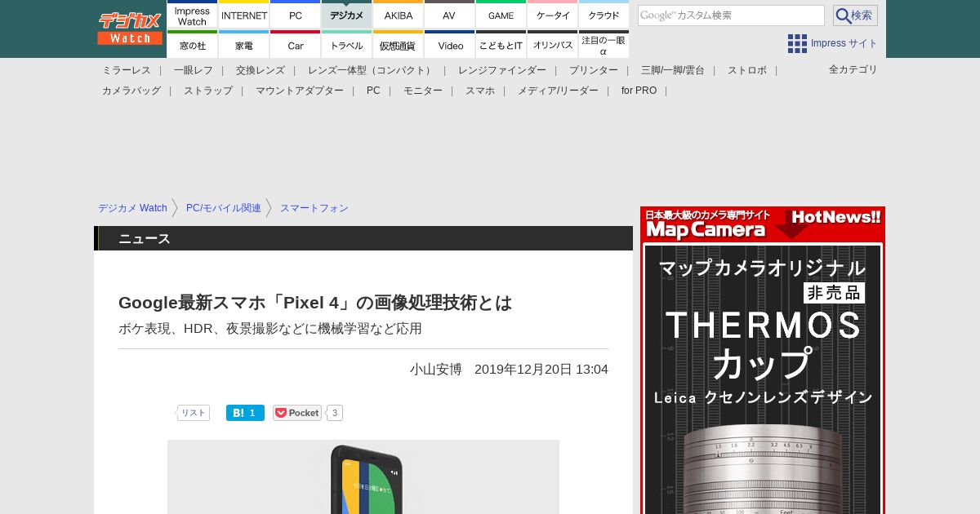Click the デジカメ Watch site logo
The height and width of the screenshot is (514, 980).
130,29
